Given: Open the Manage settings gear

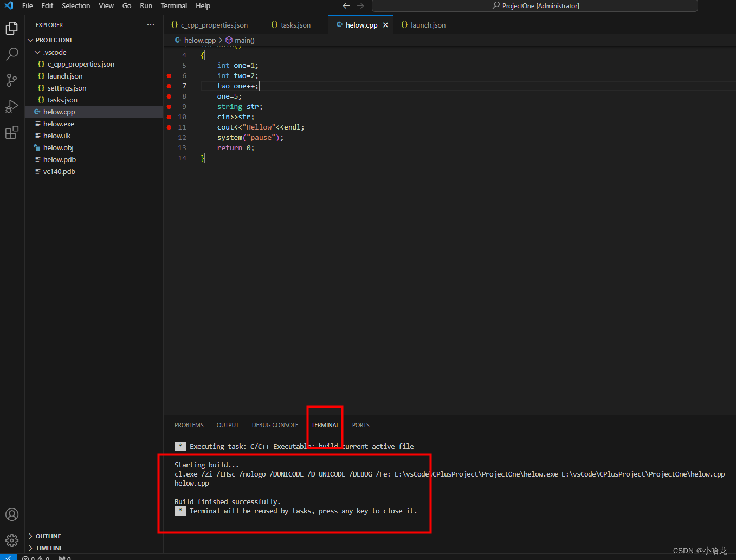Looking at the screenshot, I should [x=11, y=540].
